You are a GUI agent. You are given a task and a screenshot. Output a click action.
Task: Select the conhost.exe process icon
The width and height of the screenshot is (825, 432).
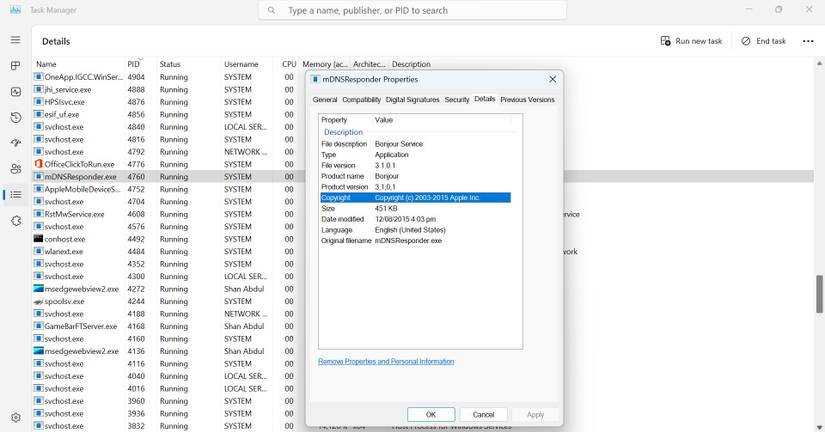(38, 239)
